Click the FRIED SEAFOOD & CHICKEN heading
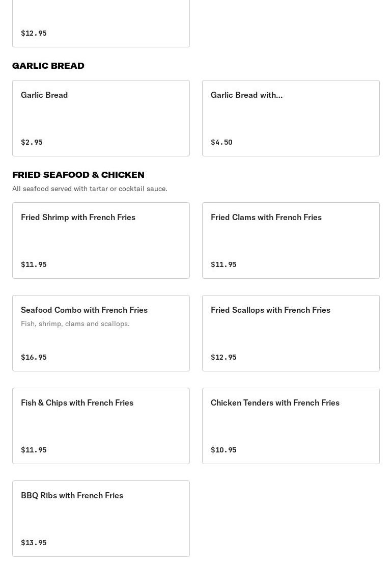 78,175
